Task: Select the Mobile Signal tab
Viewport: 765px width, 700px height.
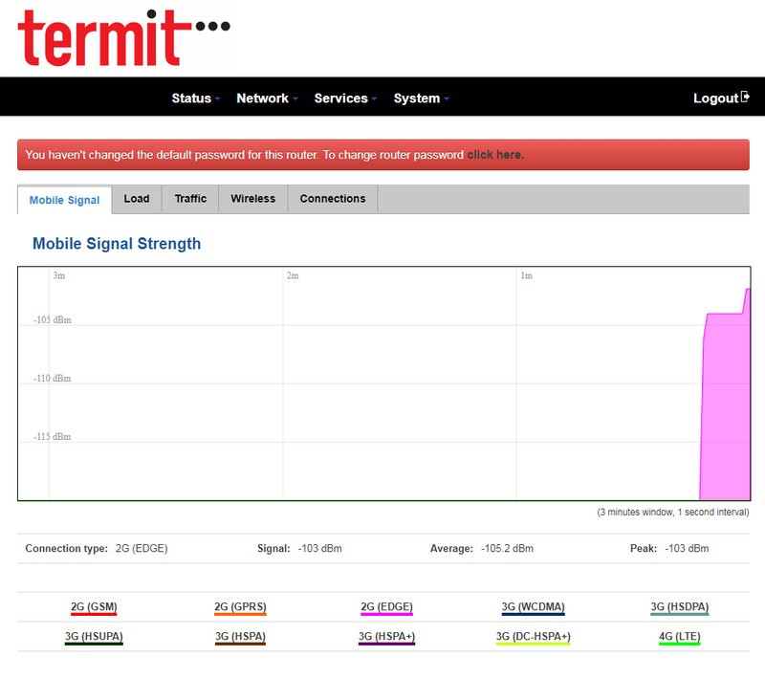Action: (65, 200)
